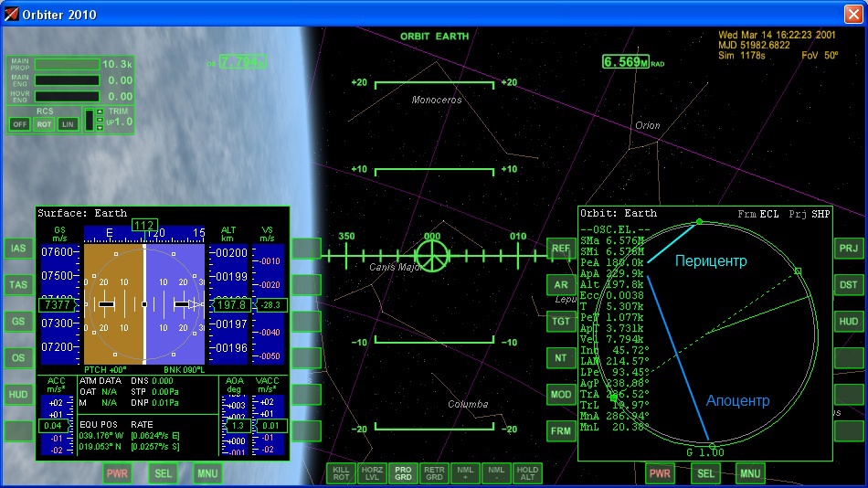Enable NML - anti-normal autopilot
Viewport: 868px width, 488px height.
click(496, 473)
